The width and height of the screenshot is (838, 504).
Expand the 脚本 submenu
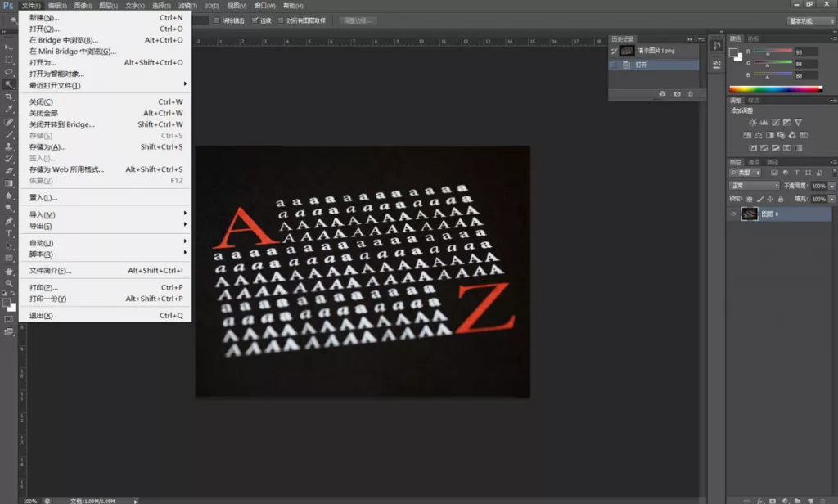[x=105, y=254]
